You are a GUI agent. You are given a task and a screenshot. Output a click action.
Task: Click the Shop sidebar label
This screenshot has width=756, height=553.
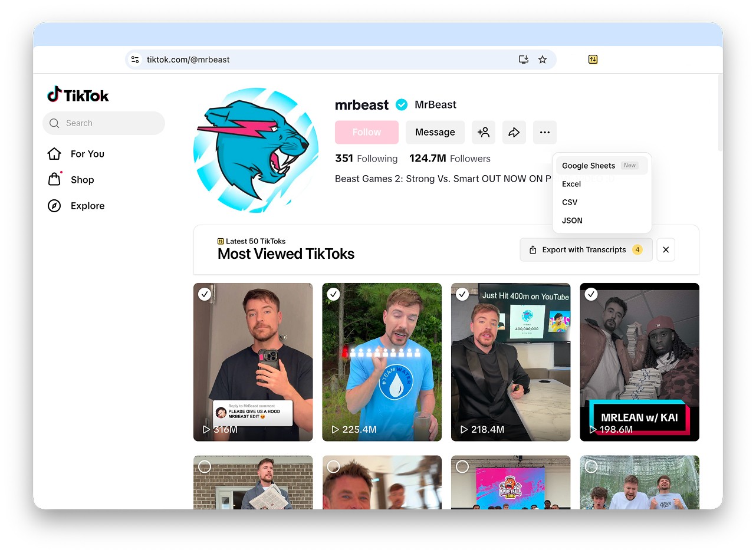(83, 180)
